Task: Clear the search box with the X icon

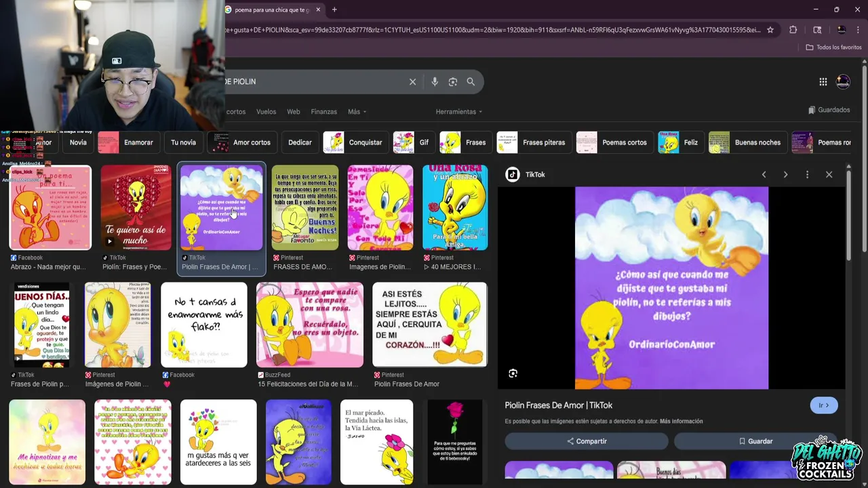Action: (412, 81)
